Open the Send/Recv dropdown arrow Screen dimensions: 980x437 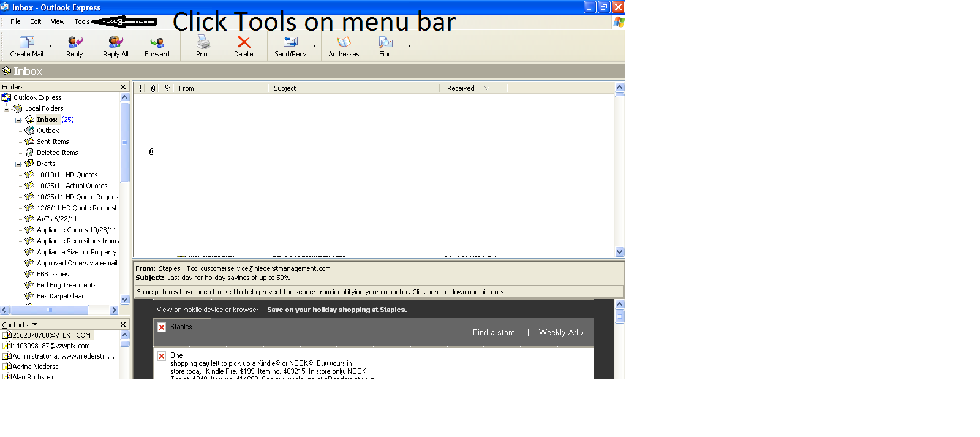315,45
